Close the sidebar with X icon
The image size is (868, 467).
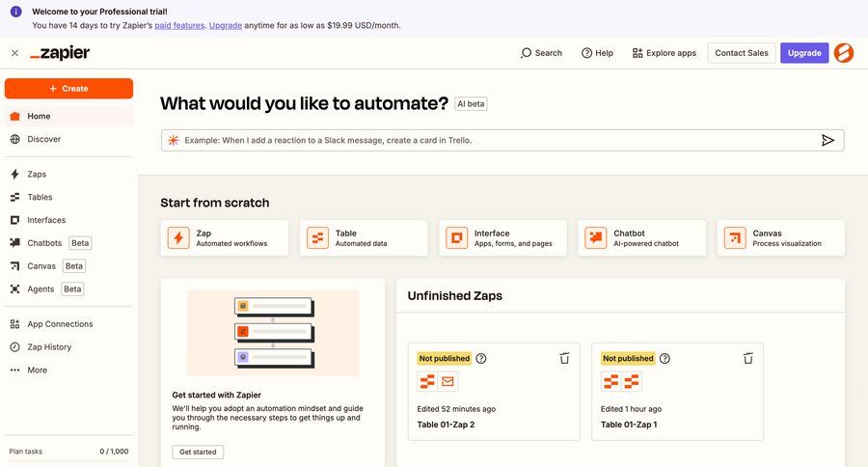coord(14,53)
